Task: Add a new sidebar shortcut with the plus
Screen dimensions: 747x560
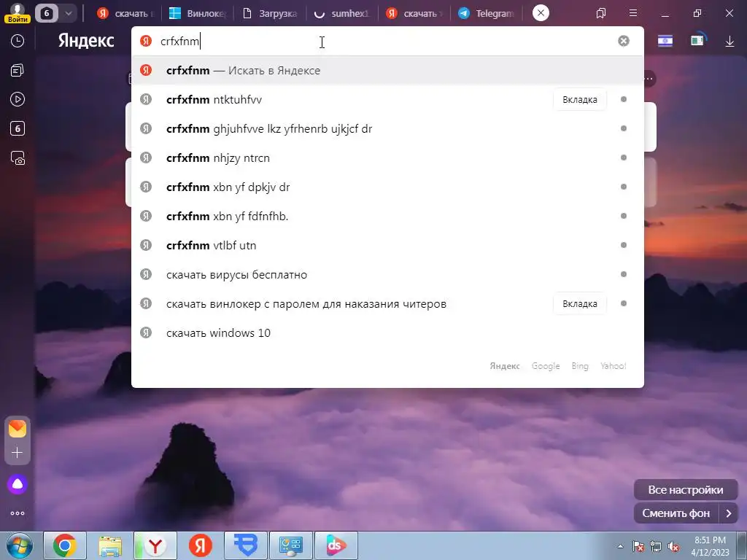Action: click(x=18, y=452)
